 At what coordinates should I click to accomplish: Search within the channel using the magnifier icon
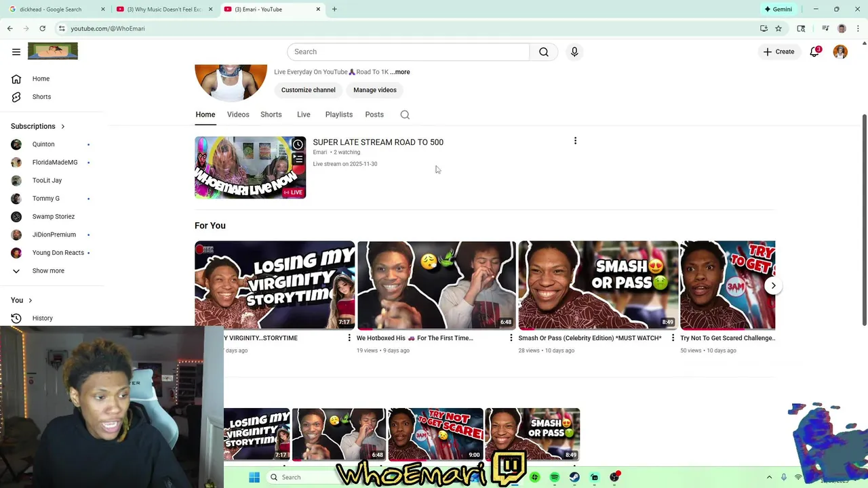(405, 115)
